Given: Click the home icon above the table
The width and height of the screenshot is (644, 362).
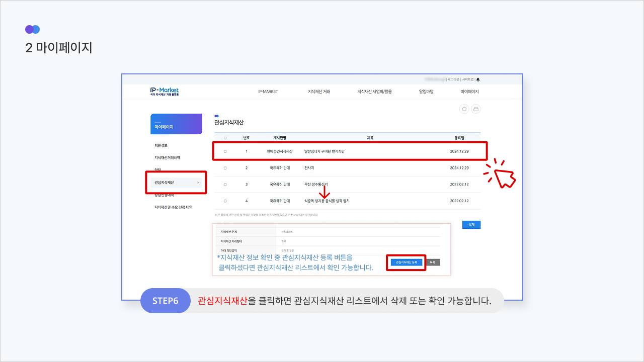Looking at the screenshot, I should point(464,109).
